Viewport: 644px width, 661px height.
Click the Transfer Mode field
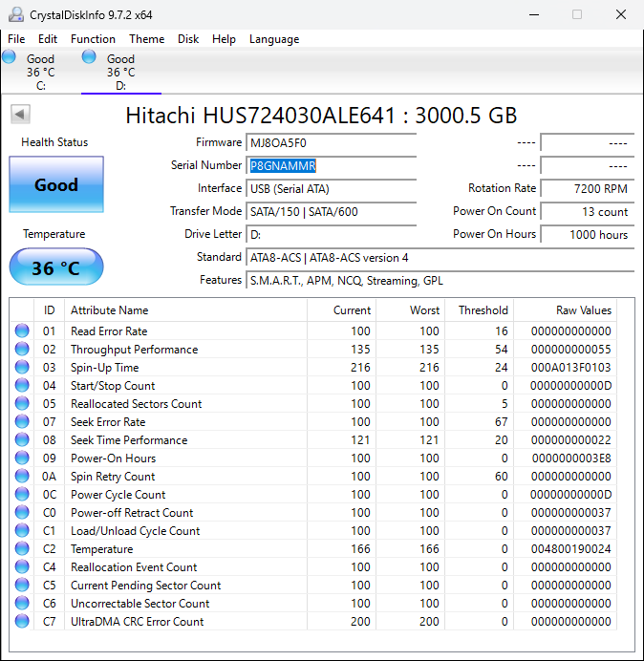pos(331,211)
